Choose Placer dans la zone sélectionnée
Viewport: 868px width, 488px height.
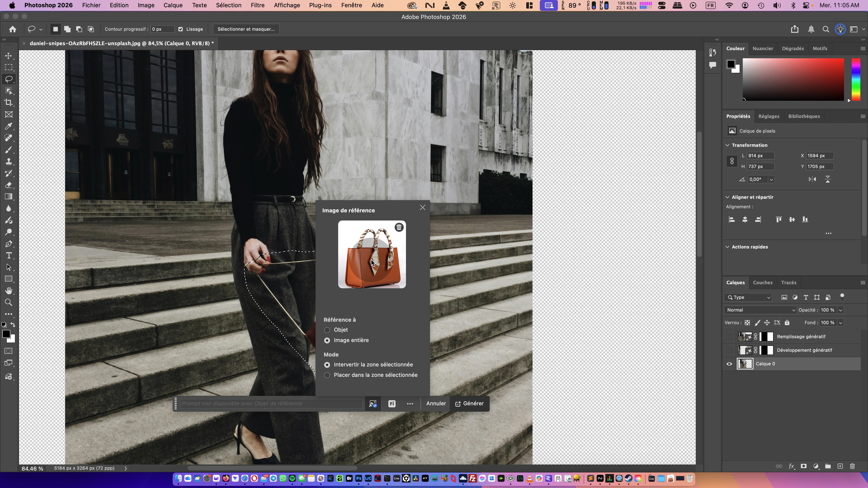[327, 375]
